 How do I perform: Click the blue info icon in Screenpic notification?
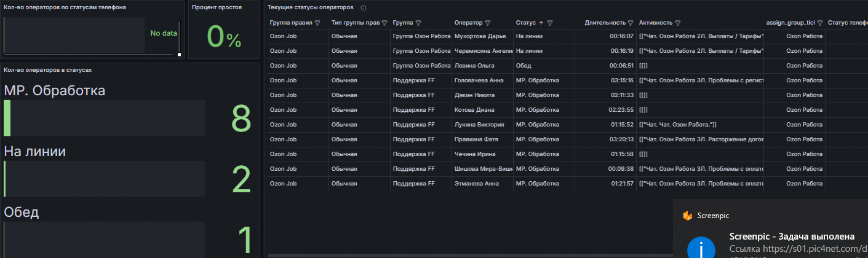700,248
